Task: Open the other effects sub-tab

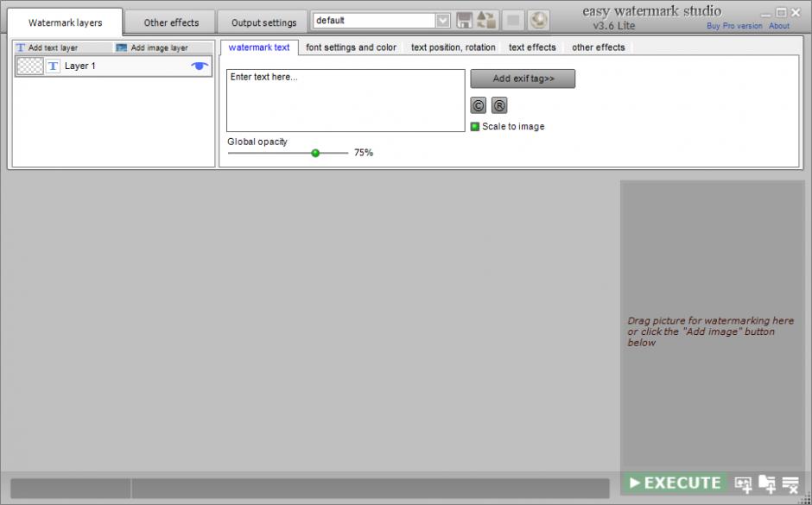Action: [x=598, y=47]
